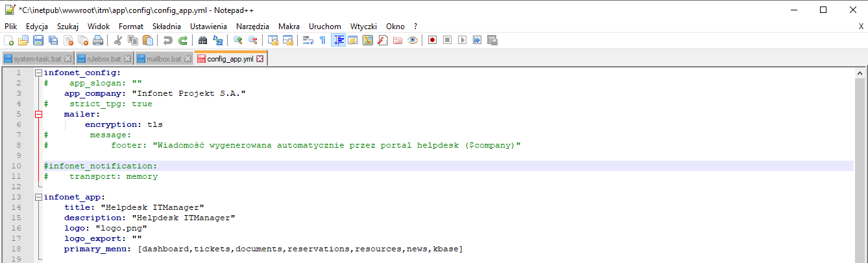Click the vertical scrollbar of the editor

pyautogui.click(x=861, y=165)
